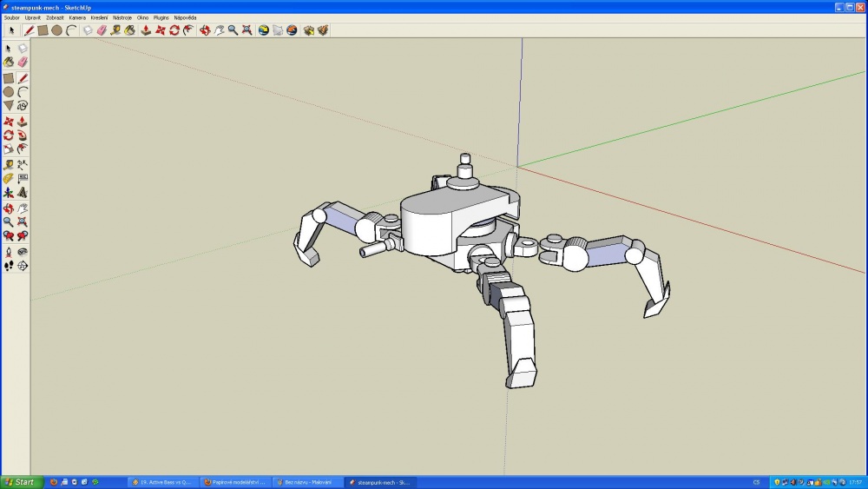The height and width of the screenshot is (489, 868).
Task: Choose the Freehand tool in side palette
Action: (23, 105)
